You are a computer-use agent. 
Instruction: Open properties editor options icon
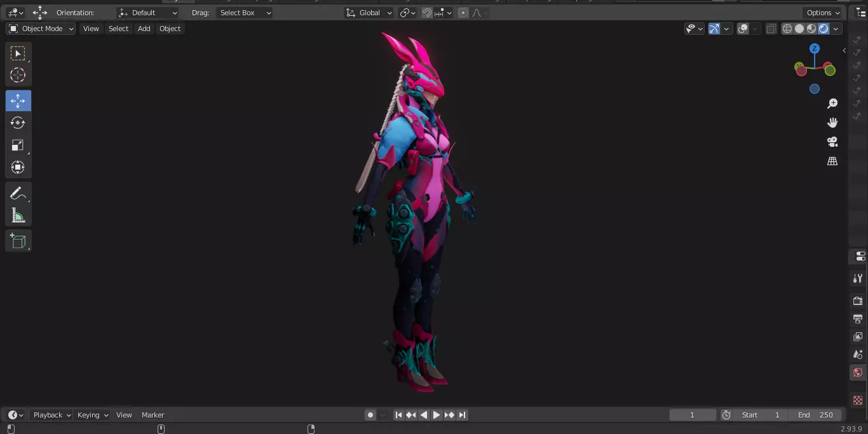point(860,257)
